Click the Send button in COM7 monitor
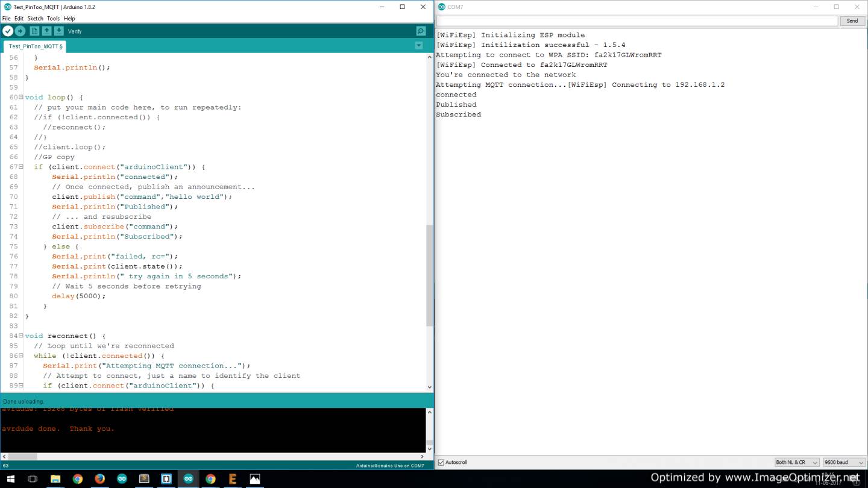 tap(852, 20)
